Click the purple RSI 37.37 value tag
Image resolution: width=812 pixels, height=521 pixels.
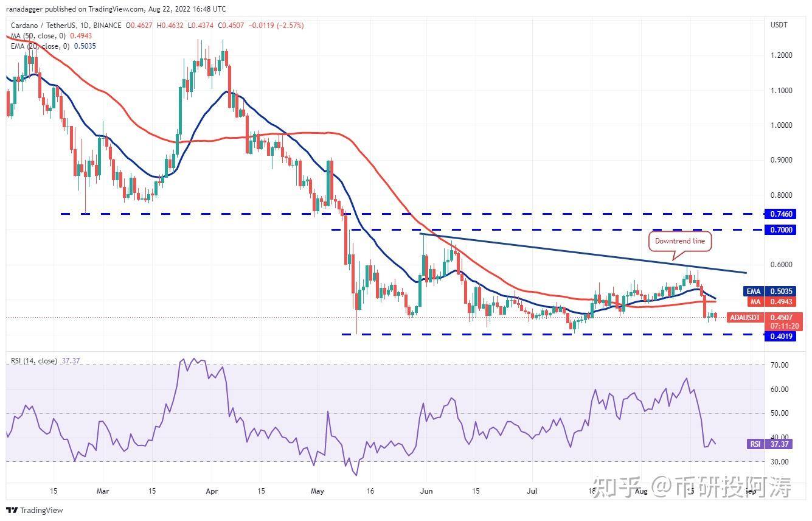pyautogui.click(x=763, y=444)
